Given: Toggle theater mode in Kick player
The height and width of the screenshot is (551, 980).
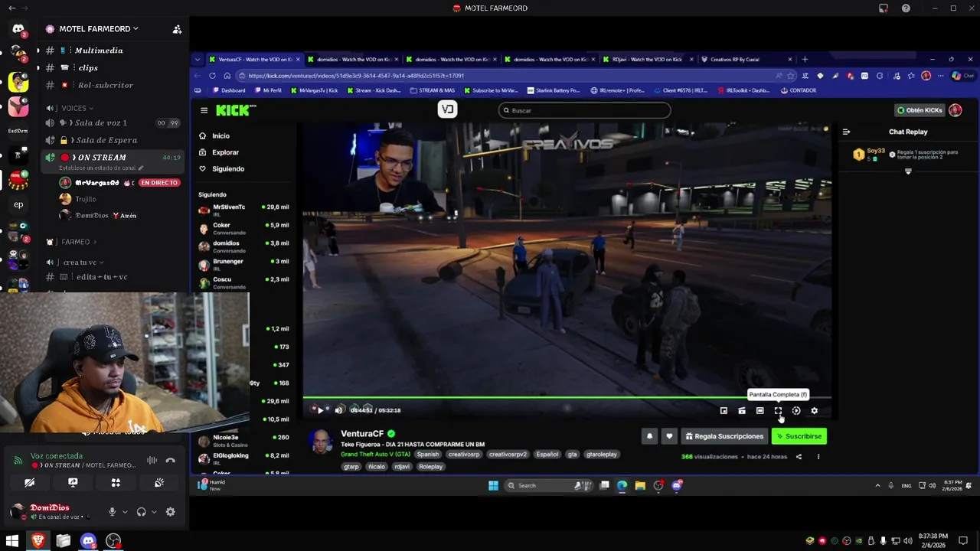Looking at the screenshot, I should click(x=759, y=411).
